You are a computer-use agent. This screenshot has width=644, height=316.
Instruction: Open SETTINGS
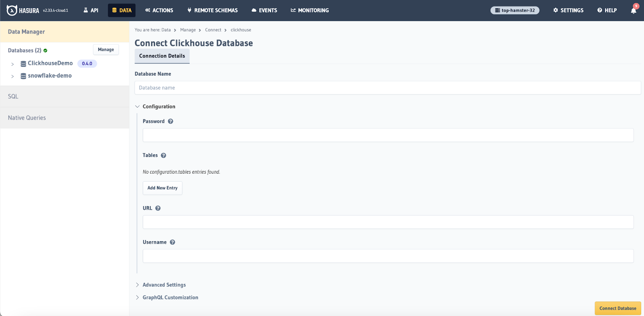point(568,10)
